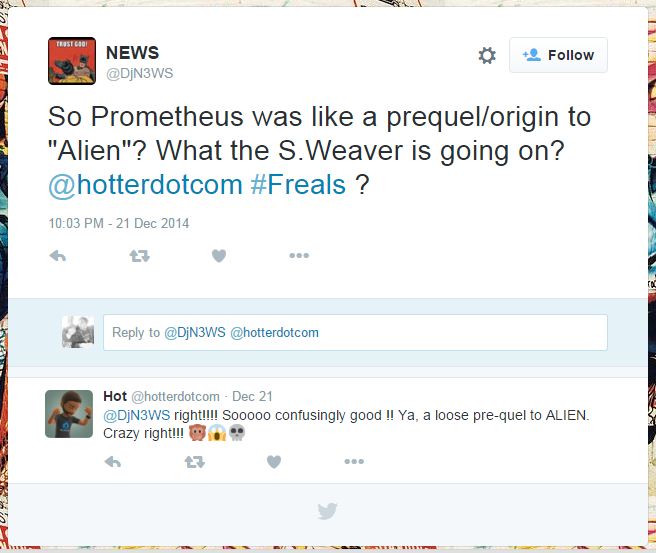Click the Twitter bird logo at bottom
The height and width of the screenshot is (553, 656).
[327, 511]
